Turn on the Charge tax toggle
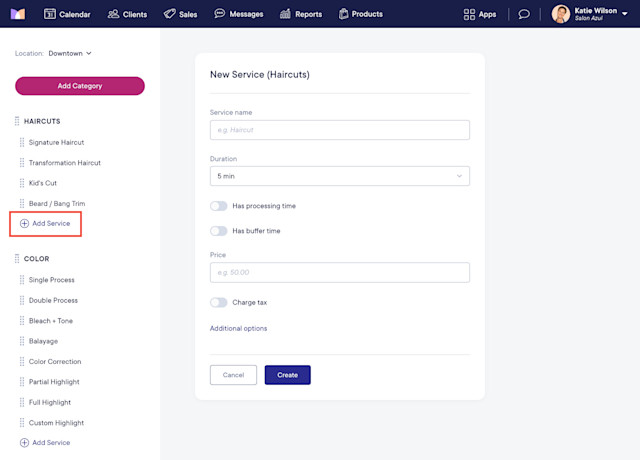Screen dimensions: 640x460 219,302
